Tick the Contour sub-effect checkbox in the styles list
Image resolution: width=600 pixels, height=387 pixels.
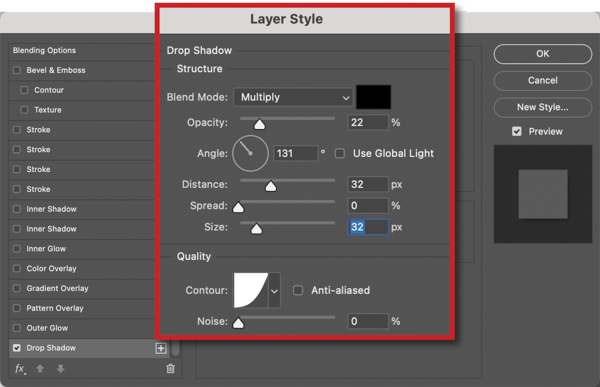(24, 90)
